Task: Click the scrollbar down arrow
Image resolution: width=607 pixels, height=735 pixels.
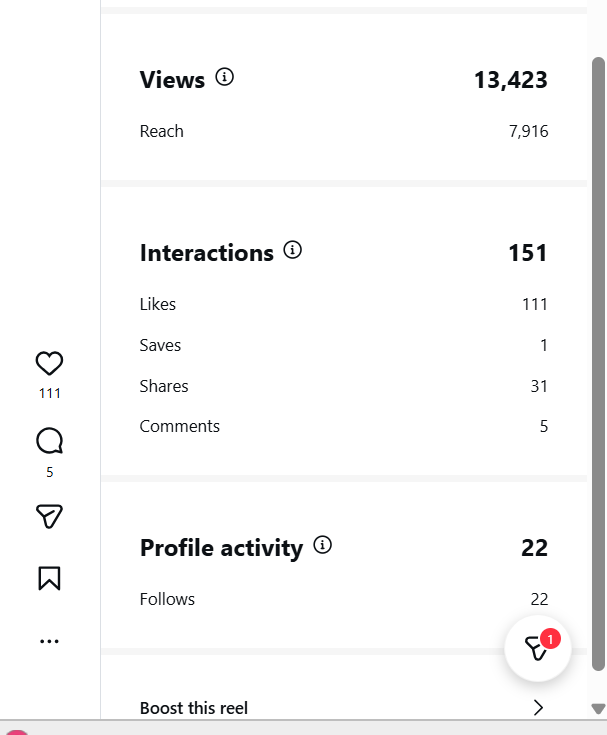Action: pyautogui.click(x=598, y=708)
